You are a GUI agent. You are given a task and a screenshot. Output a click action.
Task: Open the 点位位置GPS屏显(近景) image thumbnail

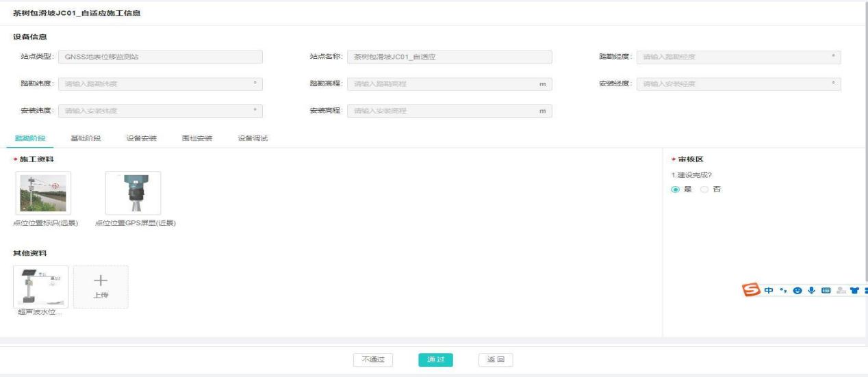click(x=133, y=194)
